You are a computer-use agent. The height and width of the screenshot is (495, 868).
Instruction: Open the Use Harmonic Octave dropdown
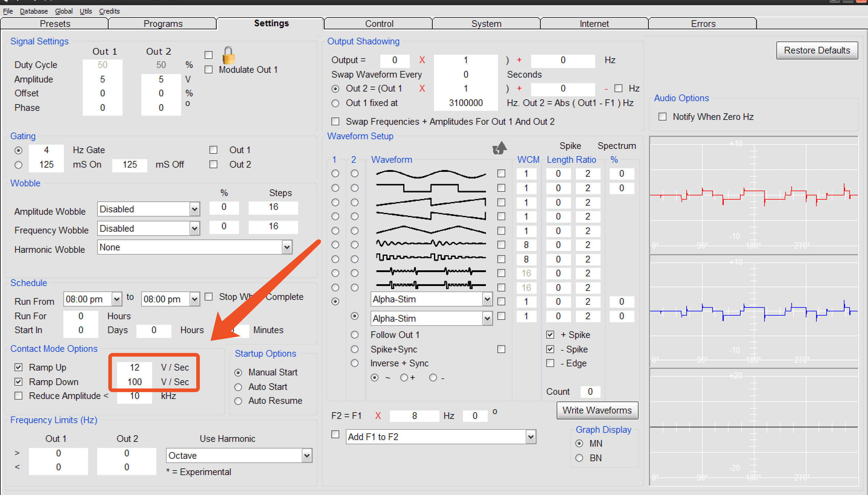click(306, 455)
